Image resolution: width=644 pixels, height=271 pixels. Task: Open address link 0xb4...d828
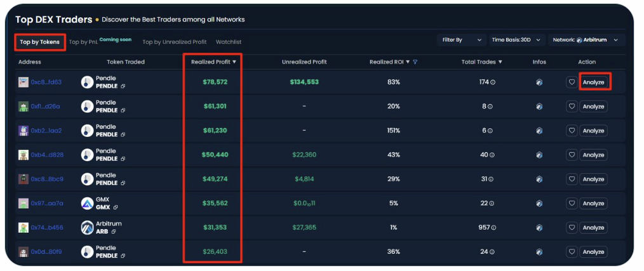47,155
